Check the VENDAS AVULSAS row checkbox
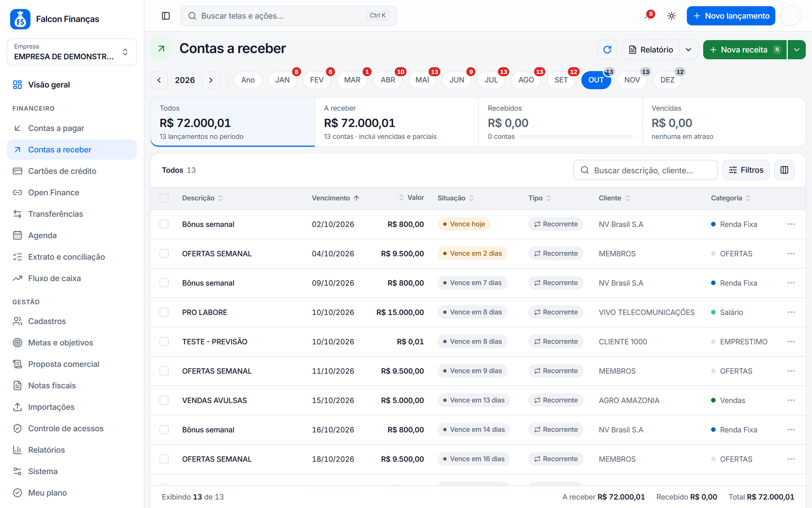 (x=164, y=400)
